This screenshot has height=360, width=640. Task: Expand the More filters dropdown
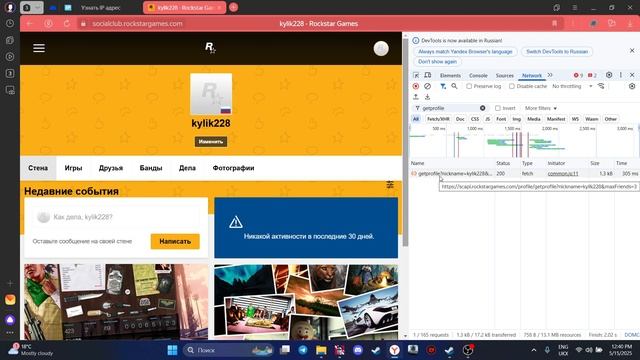coord(540,108)
